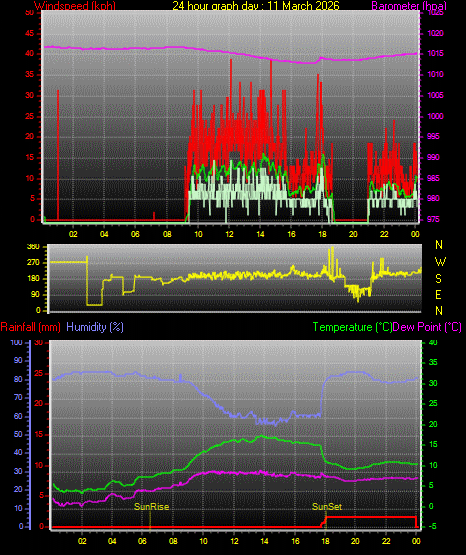
Task: Click the Dew Point (°C) legend label
Action: click(x=427, y=327)
